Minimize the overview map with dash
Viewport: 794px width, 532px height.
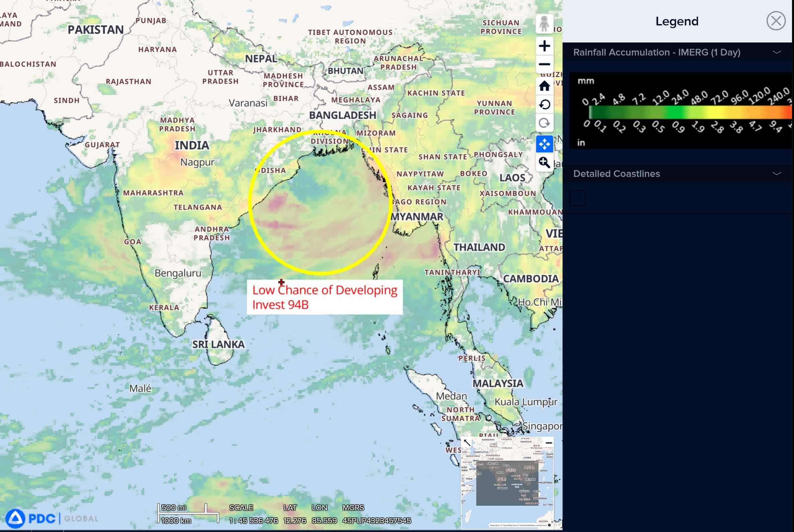[549, 443]
